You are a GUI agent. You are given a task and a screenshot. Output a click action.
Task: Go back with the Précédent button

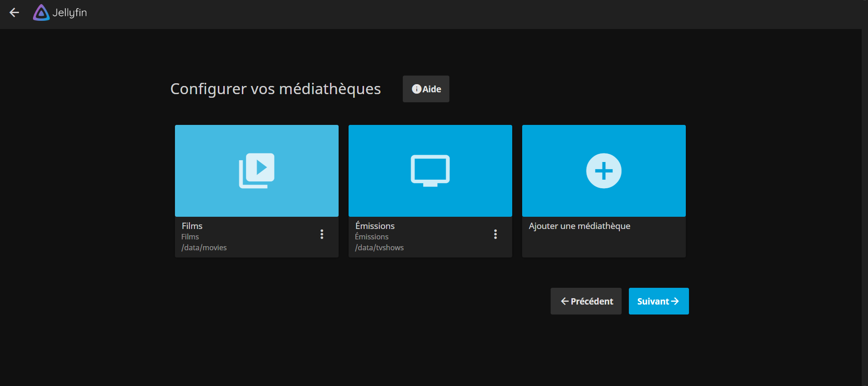tap(586, 301)
